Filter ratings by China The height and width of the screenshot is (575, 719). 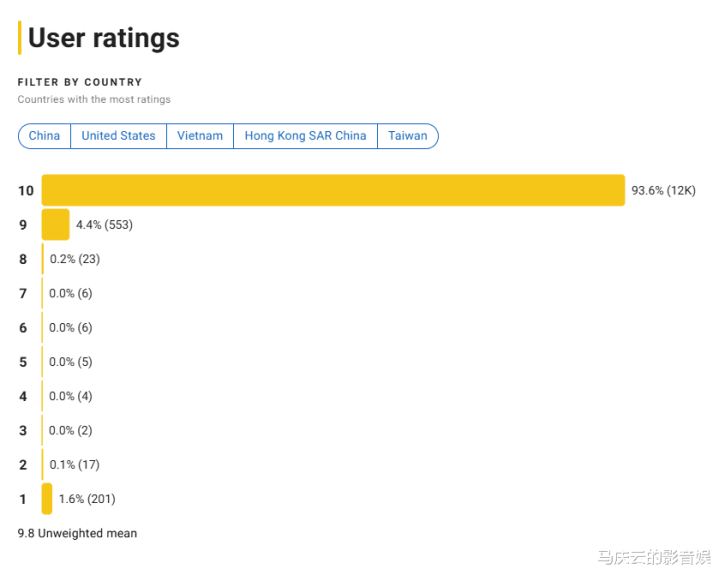(x=44, y=136)
